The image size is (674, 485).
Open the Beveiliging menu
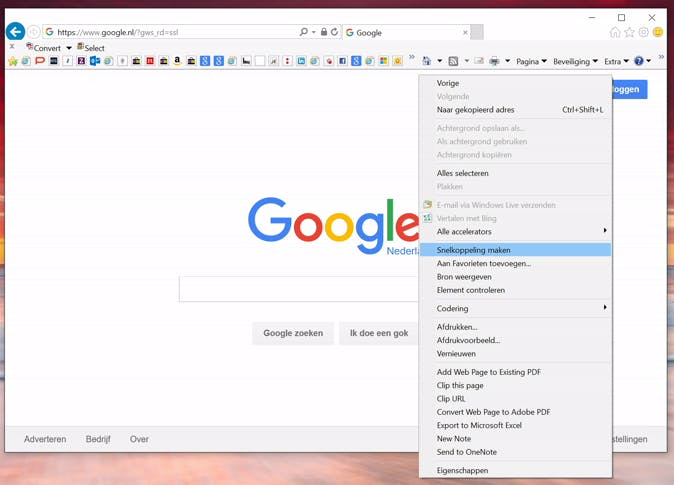tap(575, 61)
